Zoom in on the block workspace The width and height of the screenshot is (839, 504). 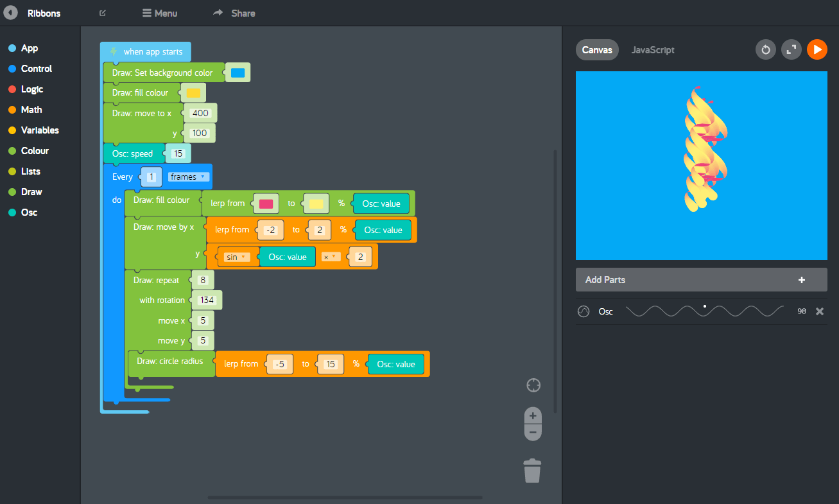(x=532, y=415)
